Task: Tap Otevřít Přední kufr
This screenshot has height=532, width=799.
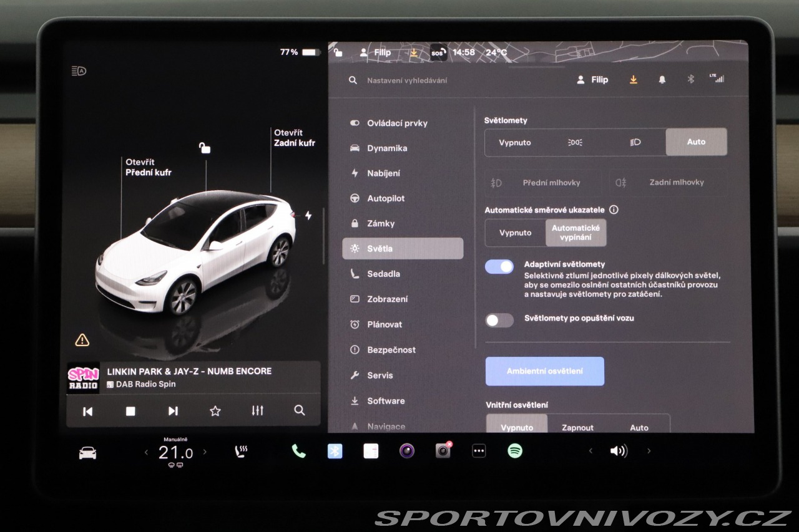Action: click(149, 167)
